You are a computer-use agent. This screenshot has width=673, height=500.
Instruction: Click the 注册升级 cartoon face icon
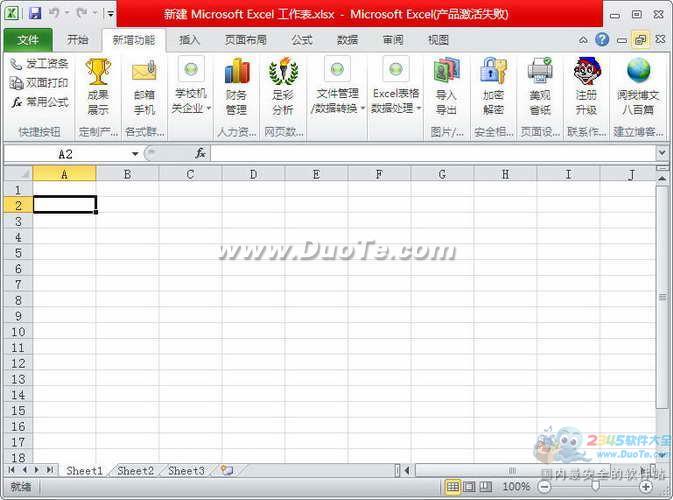(x=586, y=71)
